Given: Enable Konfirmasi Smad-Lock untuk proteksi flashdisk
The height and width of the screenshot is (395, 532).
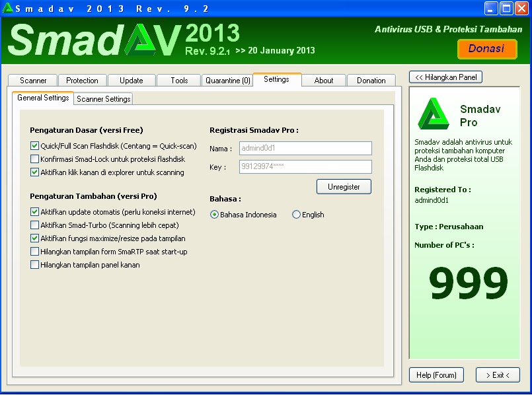Looking at the screenshot, I should (34, 159).
